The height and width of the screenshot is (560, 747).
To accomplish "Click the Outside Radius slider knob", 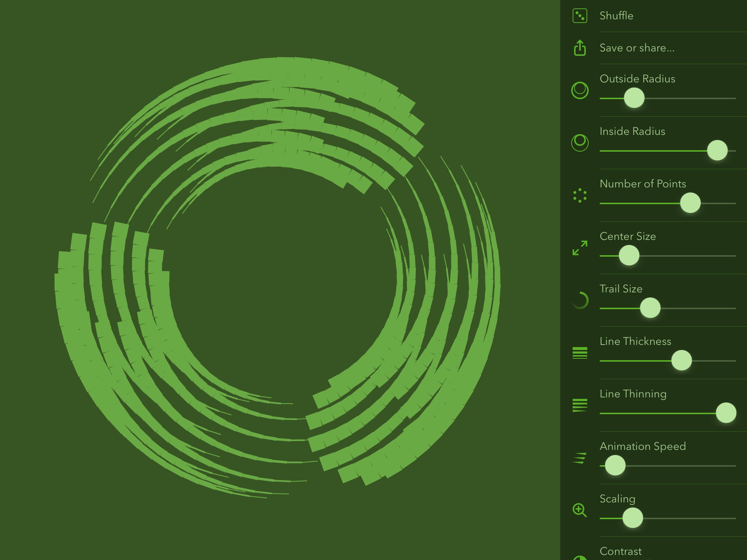I will (x=634, y=98).
